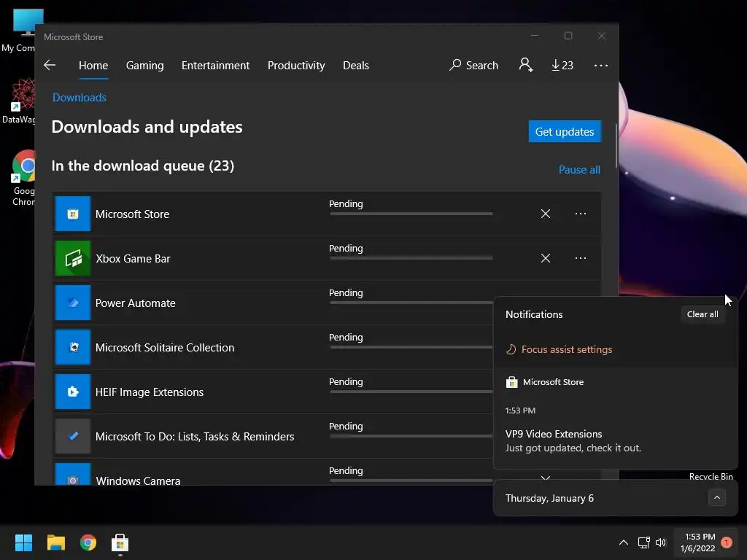Click the Power Automate app icon
747x560 pixels.
[x=72, y=303]
